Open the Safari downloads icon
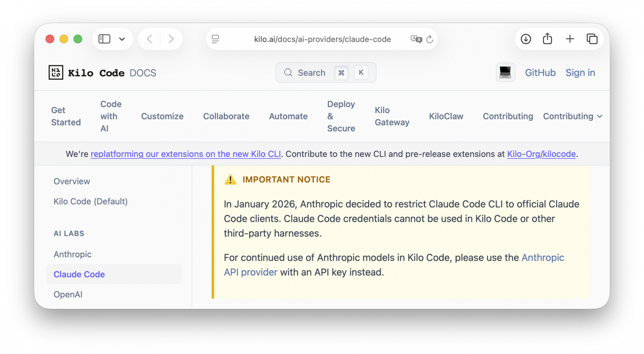The height and width of the screenshot is (354, 644). pyautogui.click(x=526, y=39)
